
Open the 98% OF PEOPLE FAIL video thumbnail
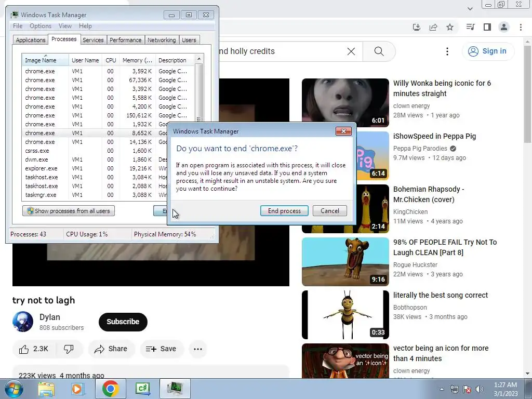[345, 262]
